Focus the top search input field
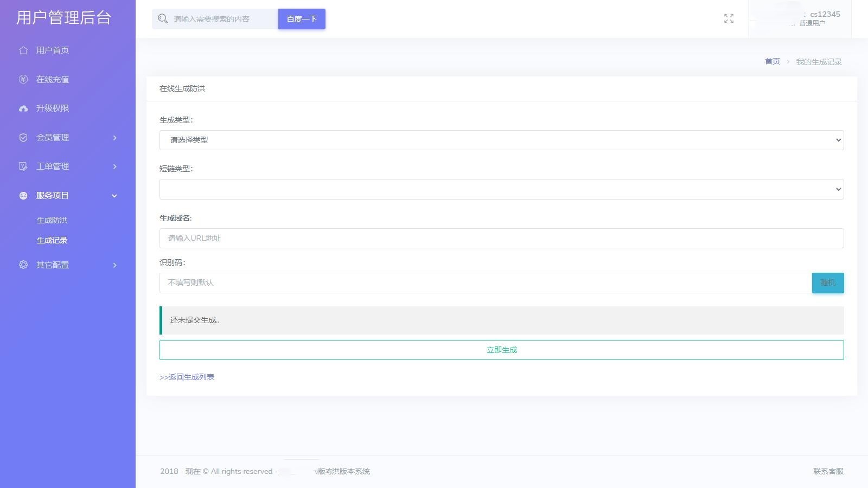Viewport: 868px width, 488px height. coord(222,19)
